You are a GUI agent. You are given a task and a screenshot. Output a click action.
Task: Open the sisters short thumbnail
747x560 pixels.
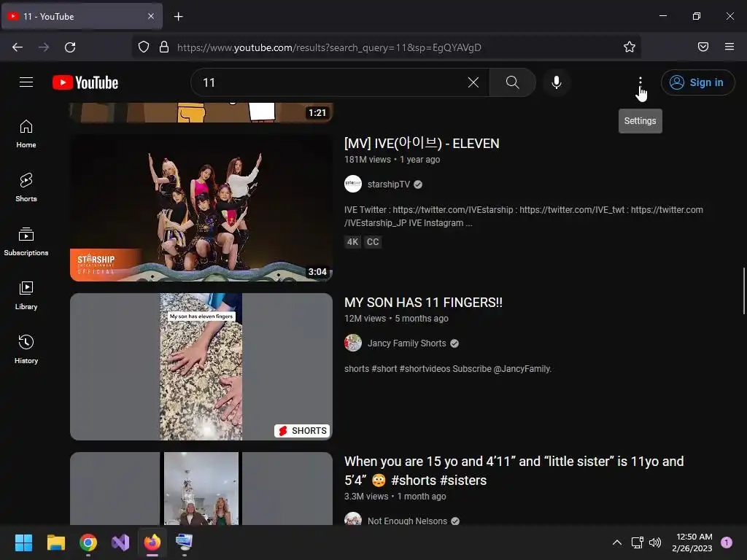pyautogui.click(x=201, y=489)
